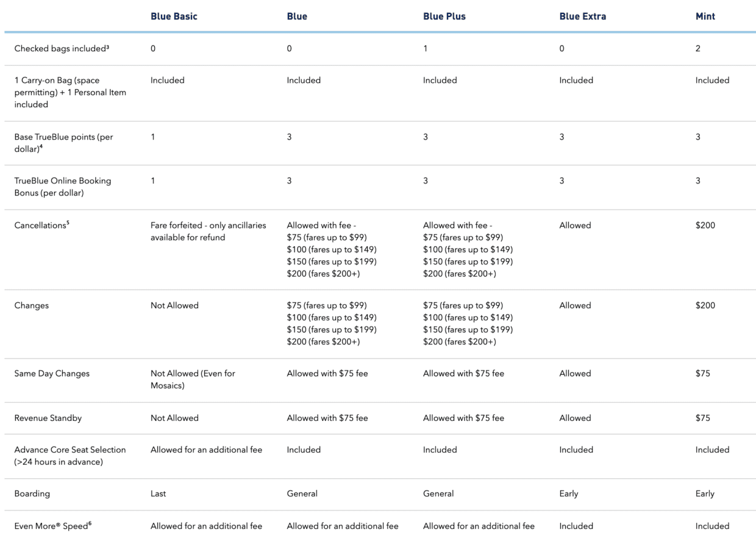Image resolution: width=756 pixels, height=538 pixels.
Task: Click the Changes row label
Action: point(32,305)
